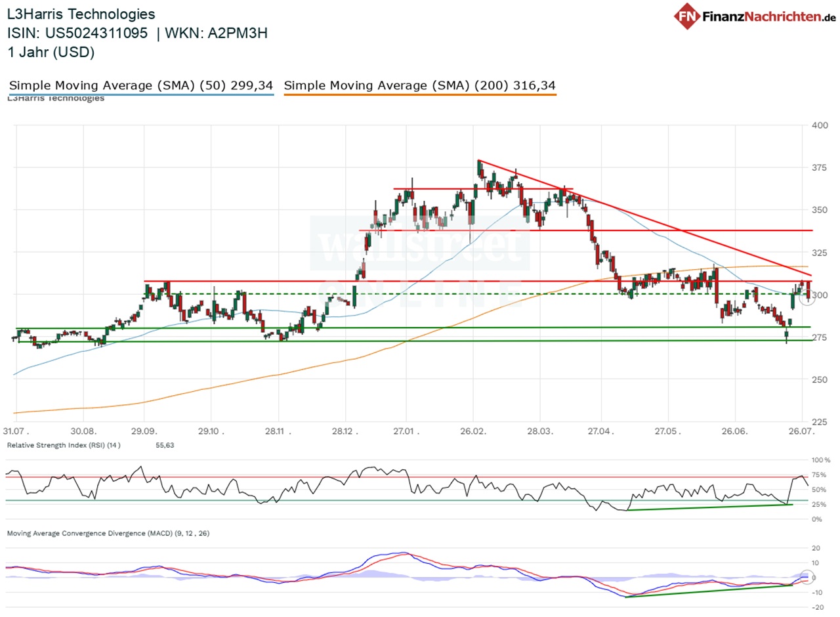This screenshot has width=840, height=617.
Task: Click the FinanzNachrichten.de logo icon
Action: (x=686, y=15)
